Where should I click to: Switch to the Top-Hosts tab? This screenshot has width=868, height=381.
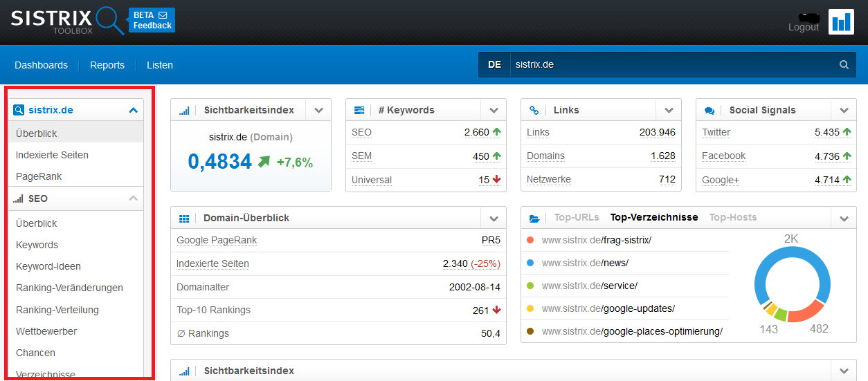[x=733, y=217]
